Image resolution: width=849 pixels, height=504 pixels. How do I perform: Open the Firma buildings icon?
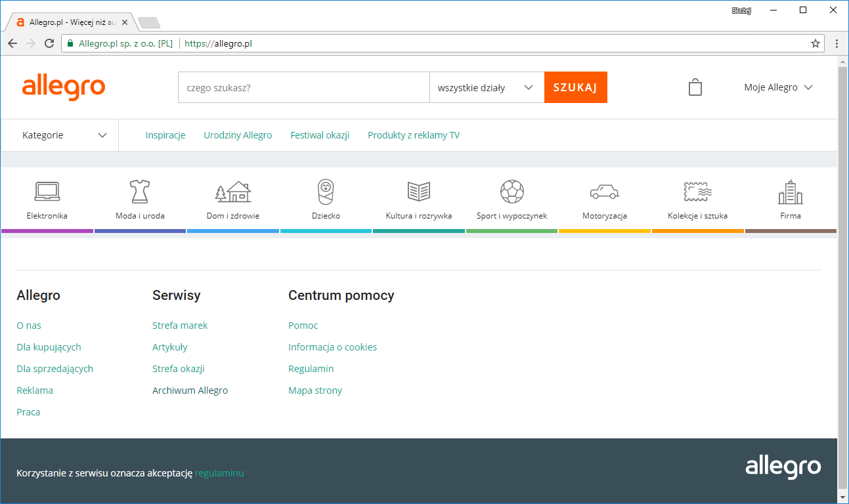click(x=791, y=192)
